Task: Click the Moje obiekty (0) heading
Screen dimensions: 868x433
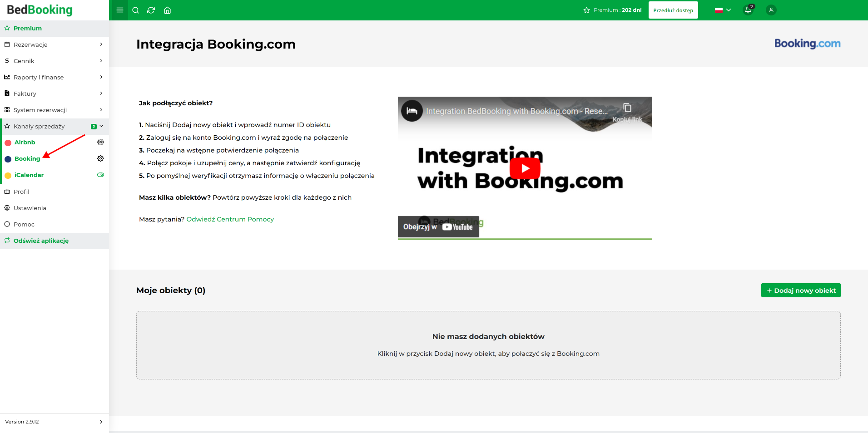Action: tap(171, 290)
